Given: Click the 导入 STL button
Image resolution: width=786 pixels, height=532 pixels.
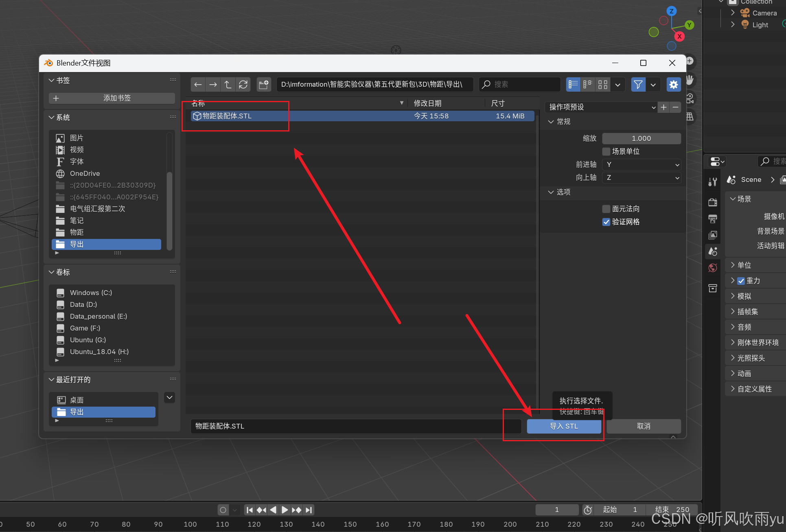Looking at the screenshot, I should pyautogui.click(x=564, y=426).
